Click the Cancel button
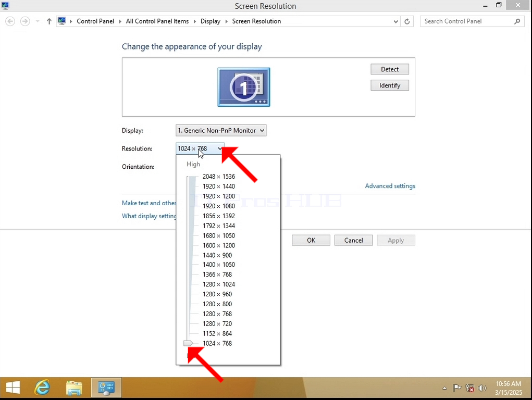Image resolution: width=532 pixels, height=400 pixels. tap(353, 240)
